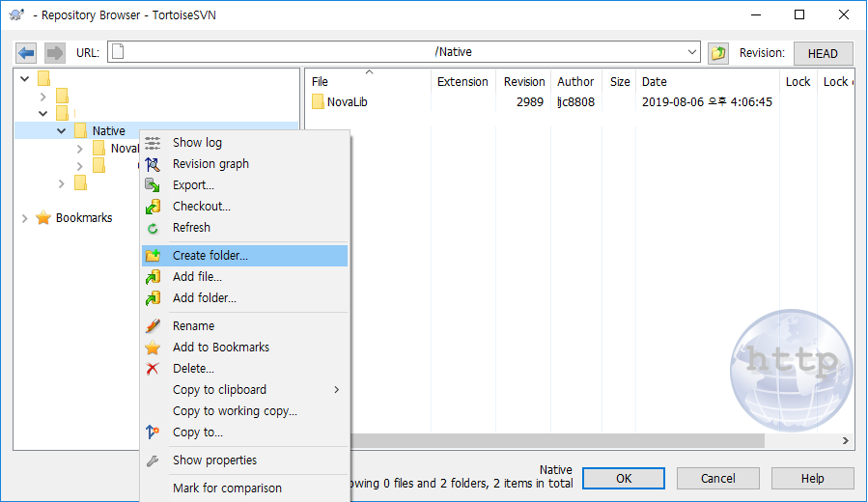Click the scroll right arrow
Screen dimensions: 868x502
845,440
